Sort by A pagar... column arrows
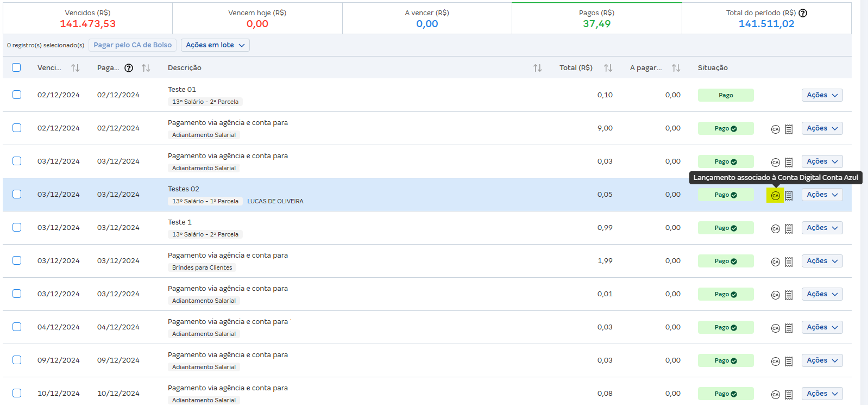The height and width of the screenshot is (405, 868). [x=676, y=68]
